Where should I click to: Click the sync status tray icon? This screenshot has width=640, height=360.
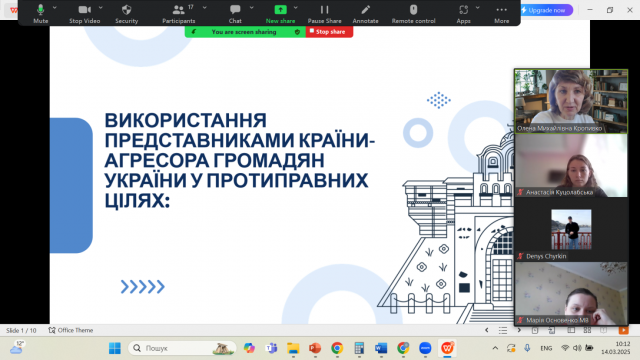click(511, 348)
